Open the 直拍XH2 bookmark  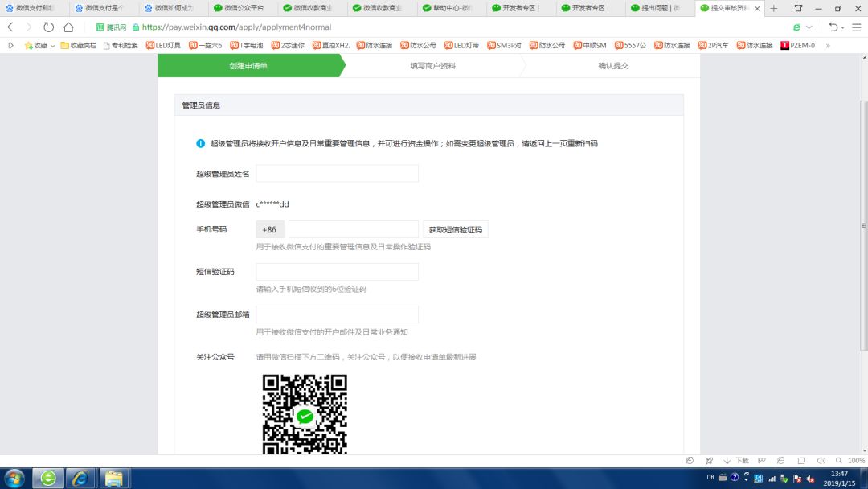[x=331, y=45]
